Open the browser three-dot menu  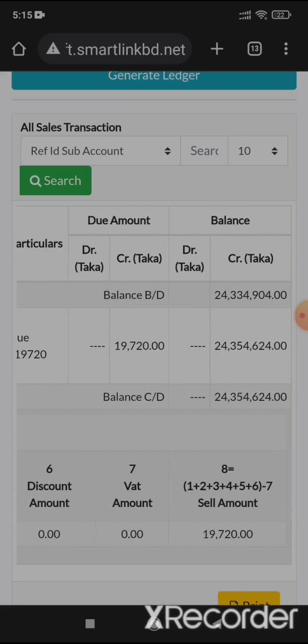[x=286, y=49]
